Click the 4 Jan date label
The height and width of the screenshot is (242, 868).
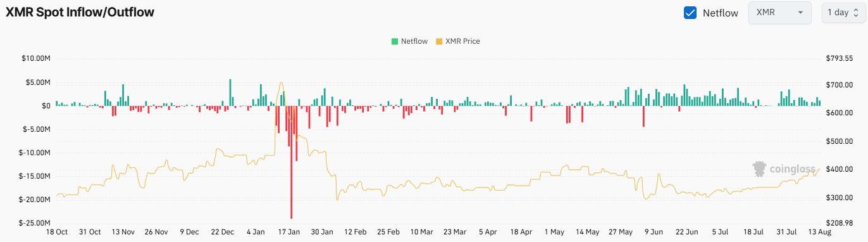tap(256, 232)
